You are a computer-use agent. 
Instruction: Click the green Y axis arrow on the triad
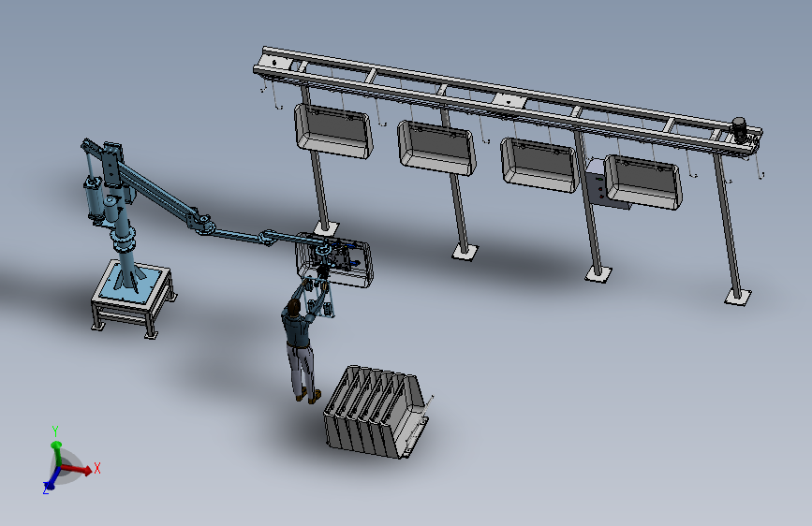[57, 454]
